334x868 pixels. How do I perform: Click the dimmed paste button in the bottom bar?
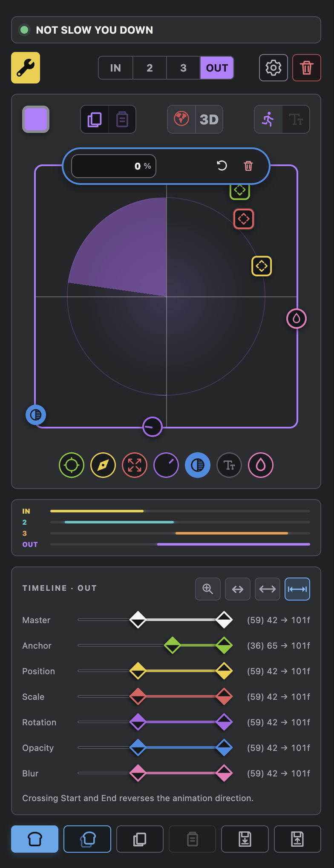[193, 839]
